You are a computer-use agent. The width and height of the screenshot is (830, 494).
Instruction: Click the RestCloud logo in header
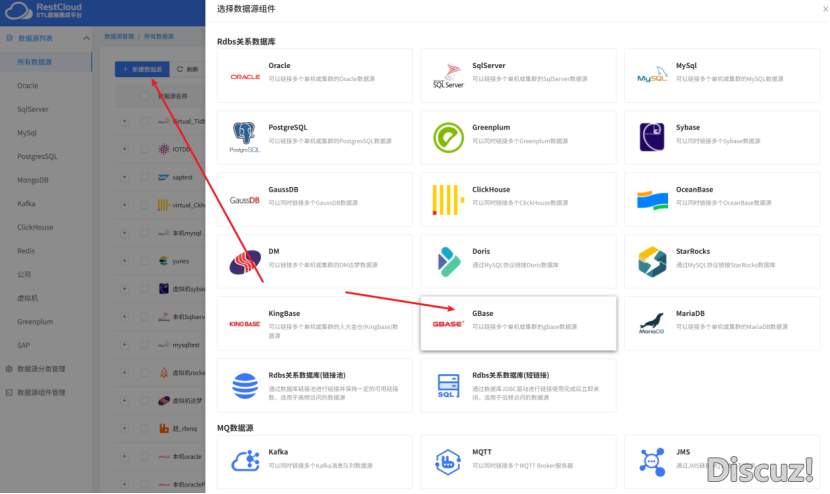44,10
